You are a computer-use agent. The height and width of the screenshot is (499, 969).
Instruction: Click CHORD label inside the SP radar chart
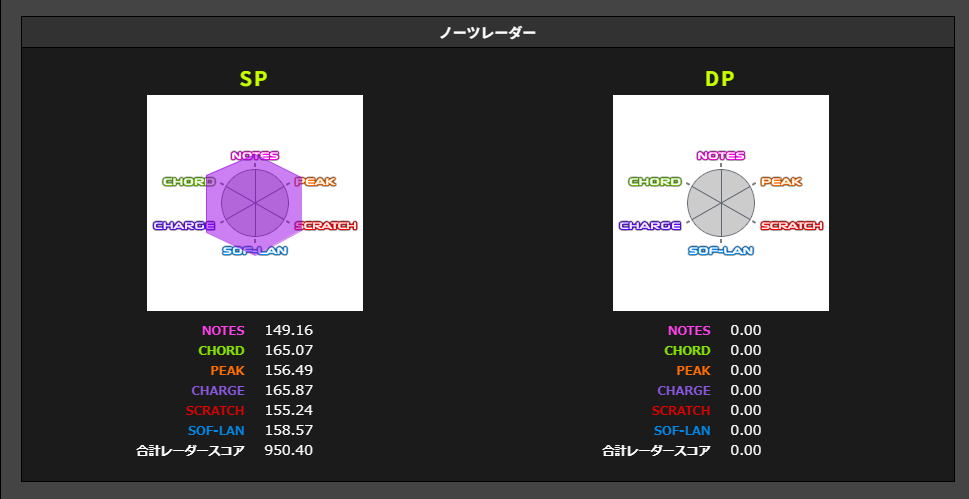[x=189, y=182]
